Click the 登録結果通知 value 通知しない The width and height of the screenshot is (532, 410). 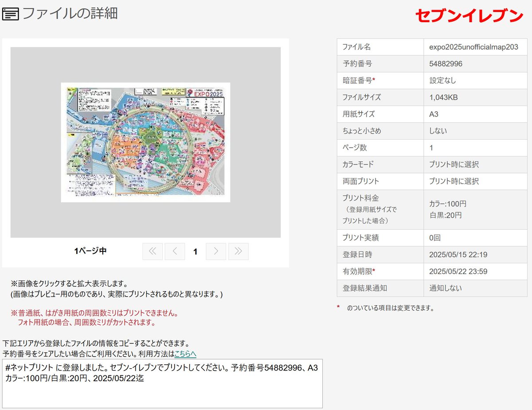click(446, 288)
